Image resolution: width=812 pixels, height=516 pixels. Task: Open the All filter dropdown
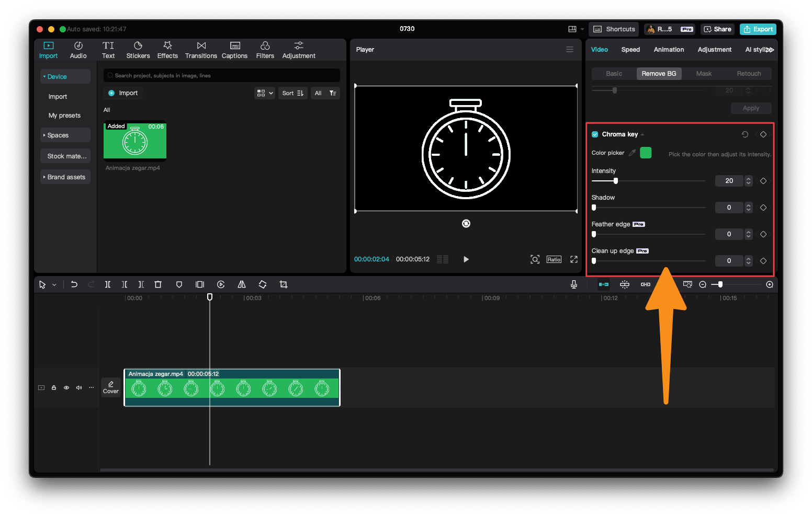point(325,93)
